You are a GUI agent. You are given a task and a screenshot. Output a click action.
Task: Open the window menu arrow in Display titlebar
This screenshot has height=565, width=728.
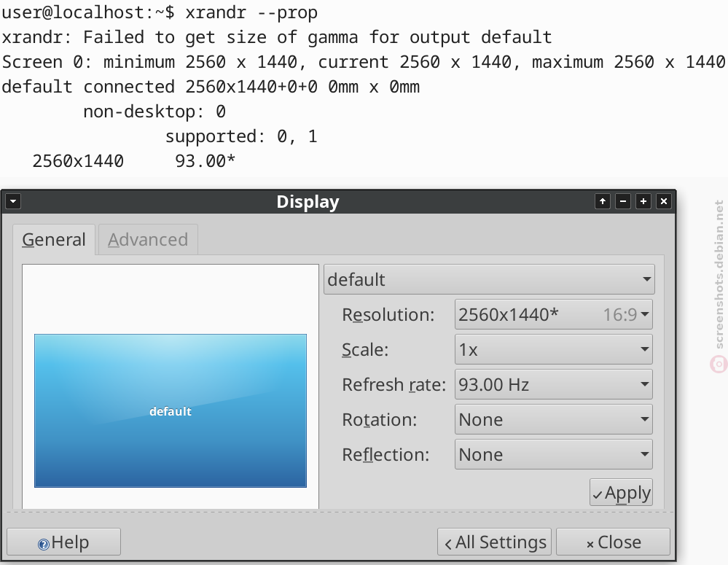13,202
